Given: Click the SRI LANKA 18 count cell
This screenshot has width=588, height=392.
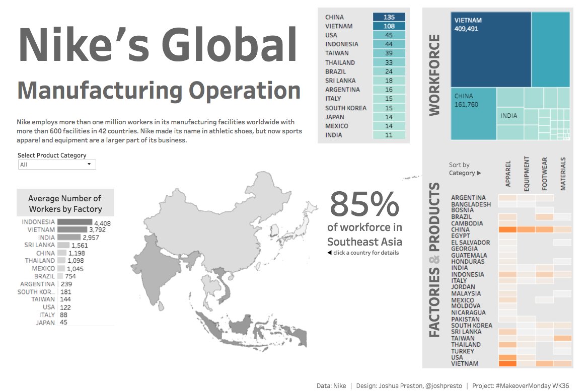Looking at the screenshot, I should tap(389, 80).
